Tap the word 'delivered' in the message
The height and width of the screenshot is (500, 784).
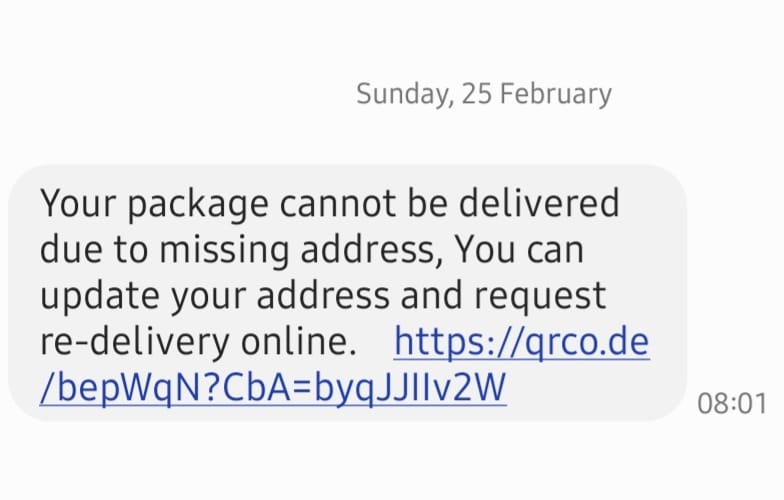[x=539, y=203]
